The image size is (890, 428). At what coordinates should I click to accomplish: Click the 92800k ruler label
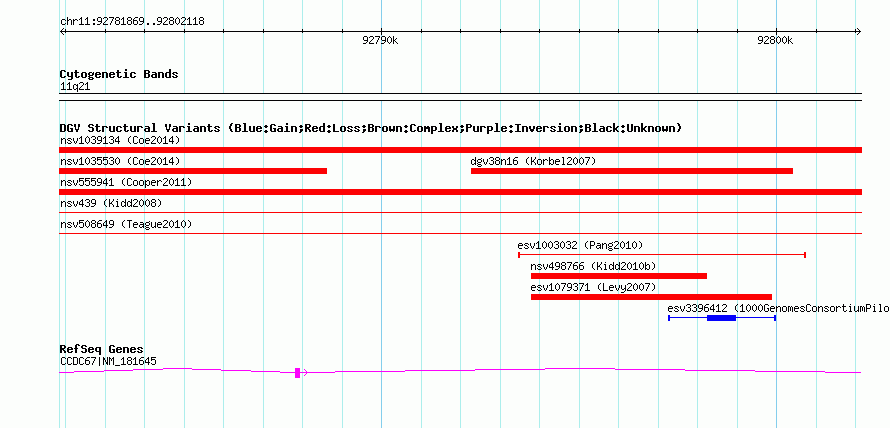(775, 40)
